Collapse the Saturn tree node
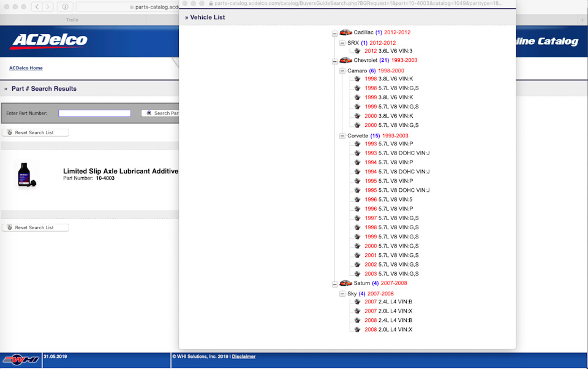Image resolution: width=588 pixels, height=369 pixels. [x=335, y=284]
